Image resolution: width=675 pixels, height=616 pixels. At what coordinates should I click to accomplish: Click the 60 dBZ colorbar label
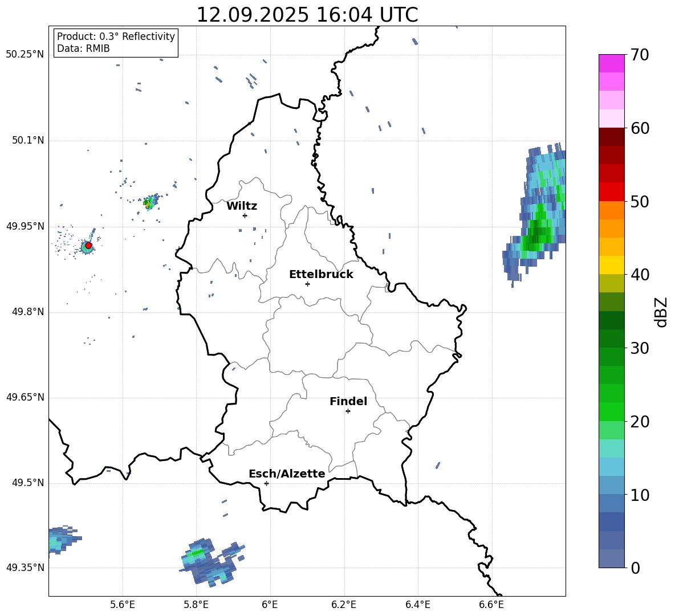tap(640, 128)
